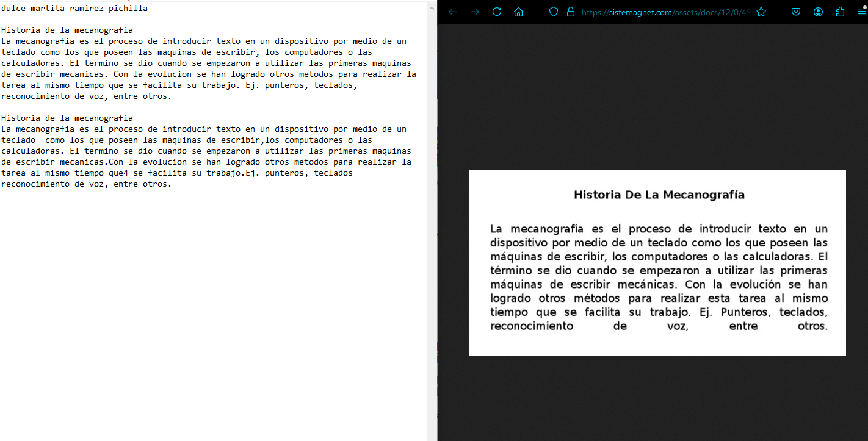Screen dimensions: 868x441
Task: Reload the sistemagnet page
Action: tap(497, 12)
